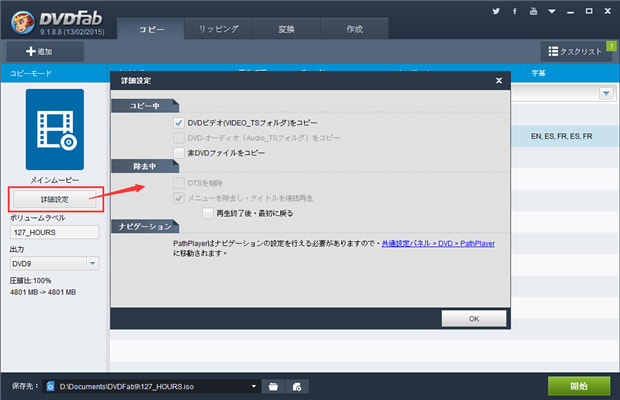The width and height of the screenshot is (620, 400).
Task: Switch to the 変換 tab
Action: (x=286, y=29)
